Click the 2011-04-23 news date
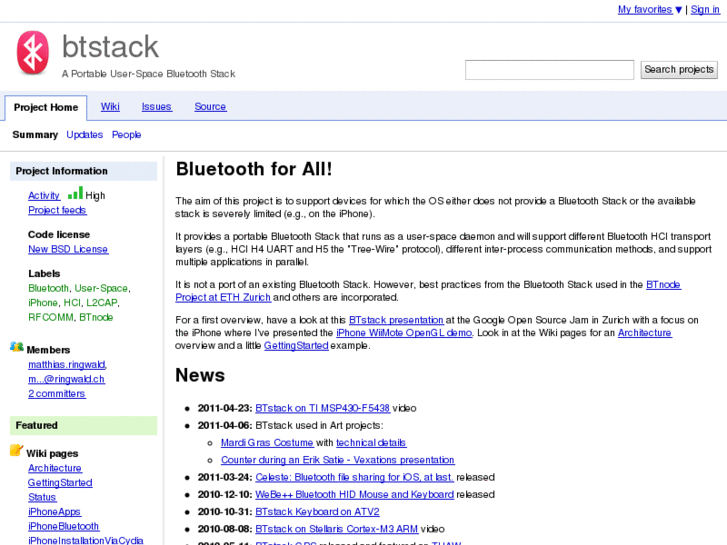Image resolution: width=727 pixels, height=545 pixels. point(225,408)
